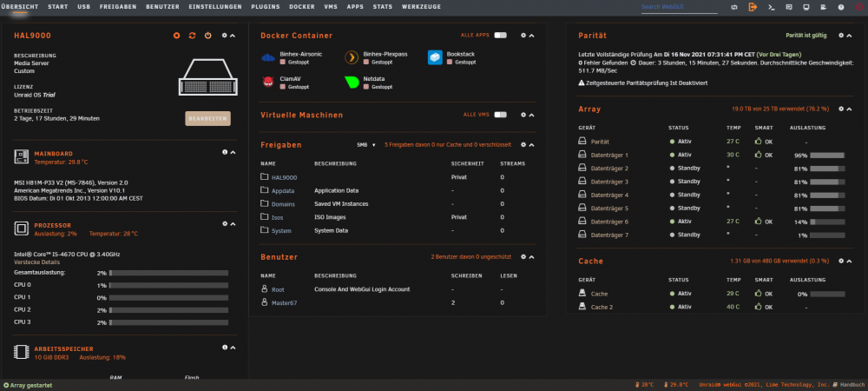Image resolution: width=868 pixels, height=391 pixels.
Task: Toggle the ALLE APPS switch
Action: [501, 35]
